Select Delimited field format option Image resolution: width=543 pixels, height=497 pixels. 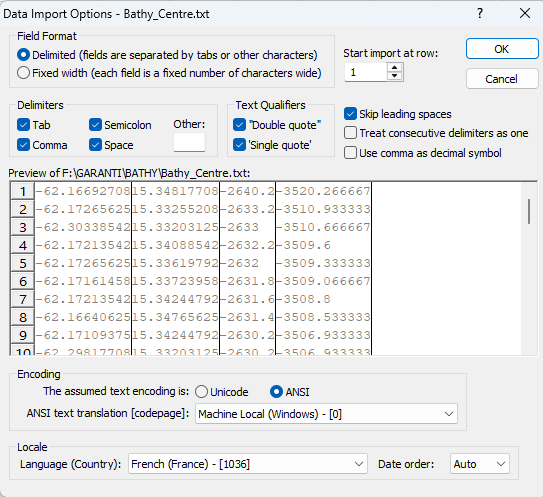click(23, 55)
